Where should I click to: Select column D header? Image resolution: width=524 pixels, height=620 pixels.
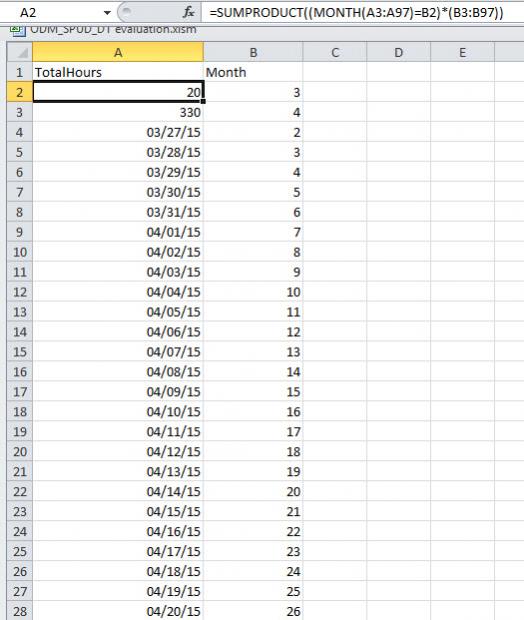pos(398,52)
